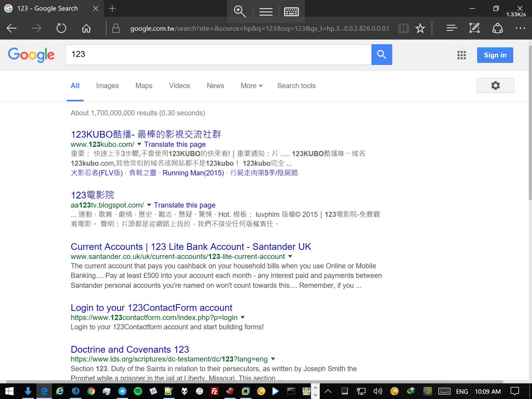Select the All results tab

click(x=75, y=86)
